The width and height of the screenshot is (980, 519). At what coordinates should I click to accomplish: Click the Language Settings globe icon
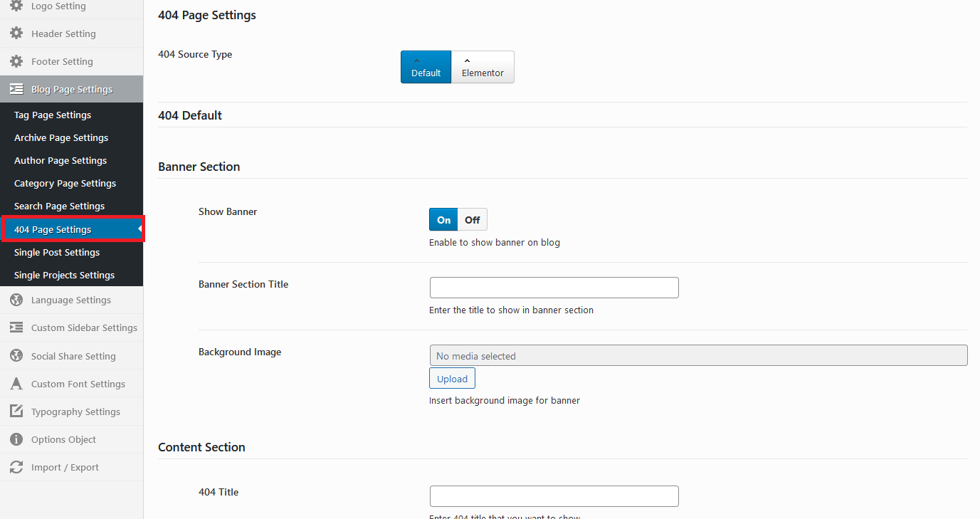coord(16,300)
